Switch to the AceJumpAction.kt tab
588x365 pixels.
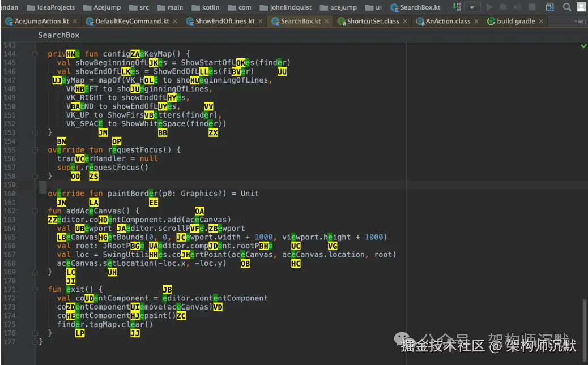pyautogui.click(x=41, y=22)
